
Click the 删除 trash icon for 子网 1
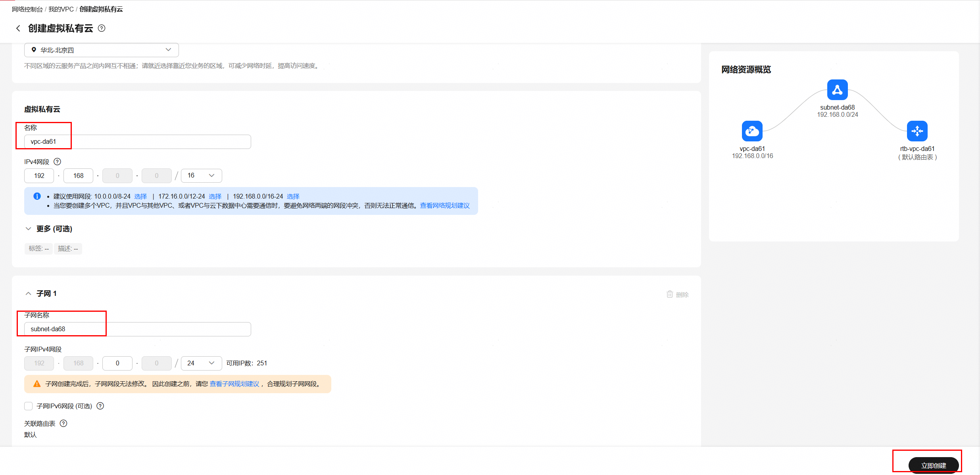670,294
